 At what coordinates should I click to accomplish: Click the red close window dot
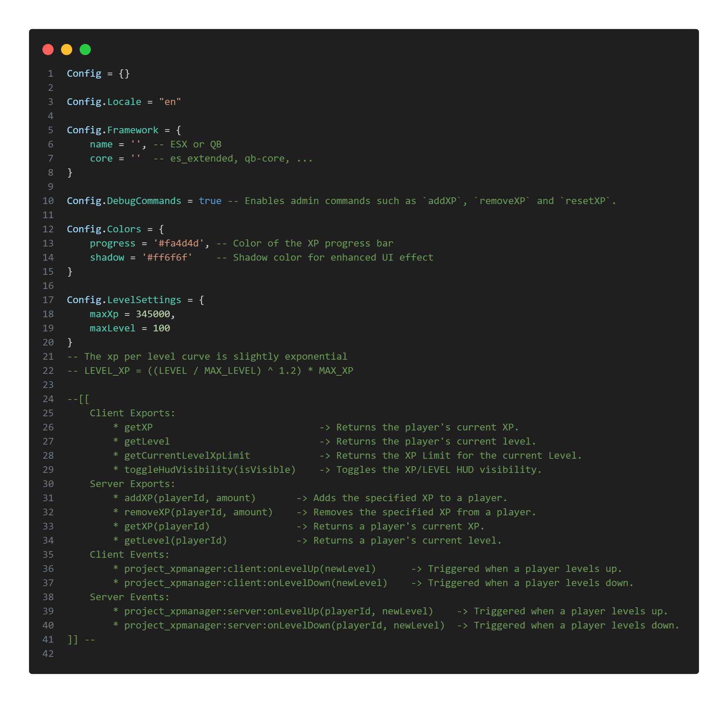[x=48, y=50]
